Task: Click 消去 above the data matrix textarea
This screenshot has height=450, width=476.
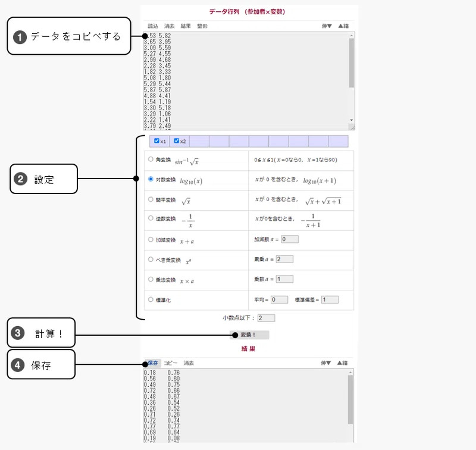Action: click(x=170, y=26)
